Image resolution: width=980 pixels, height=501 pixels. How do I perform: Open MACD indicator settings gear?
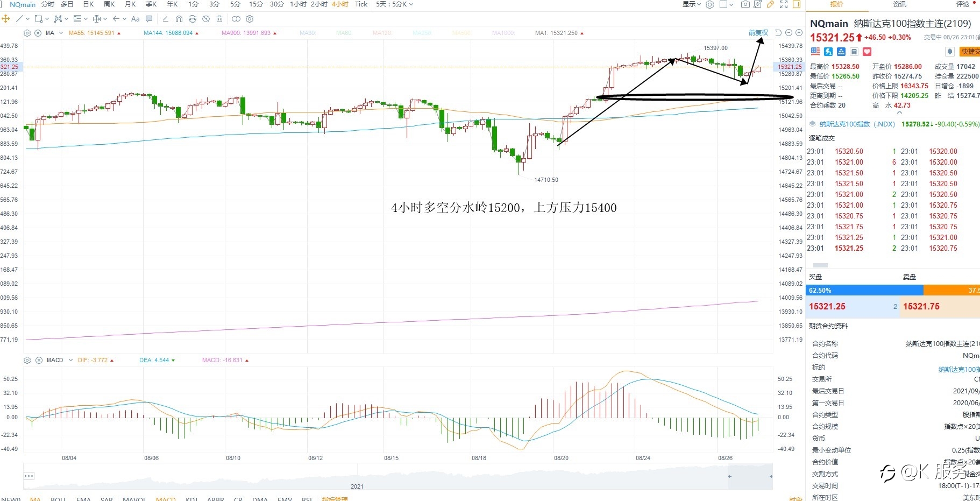click(27, 360)
